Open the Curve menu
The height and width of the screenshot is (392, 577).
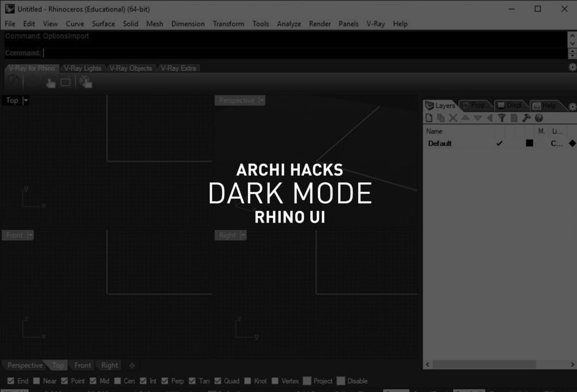pos(75,24)
